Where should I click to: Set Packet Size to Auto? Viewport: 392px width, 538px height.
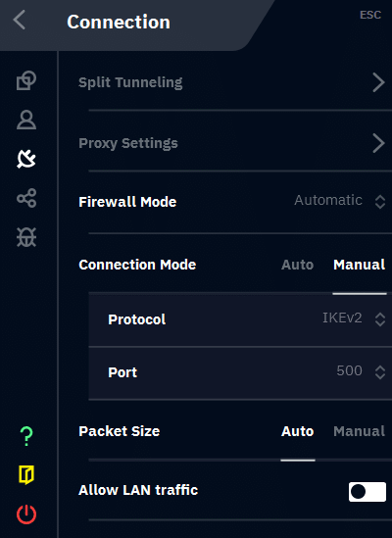[x=297, y=431]
